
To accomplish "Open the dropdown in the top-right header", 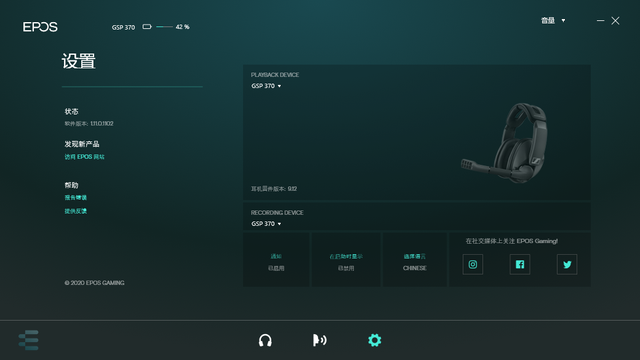I will point(553,20).
